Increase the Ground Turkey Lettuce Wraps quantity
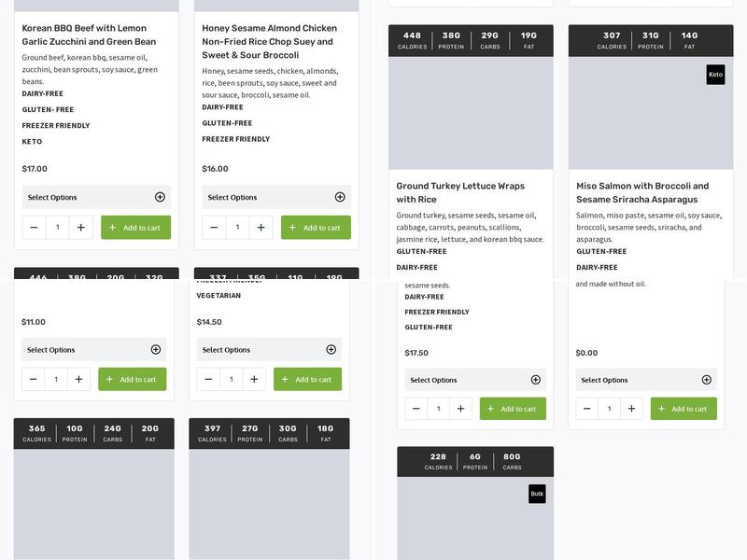 [461, 408]
